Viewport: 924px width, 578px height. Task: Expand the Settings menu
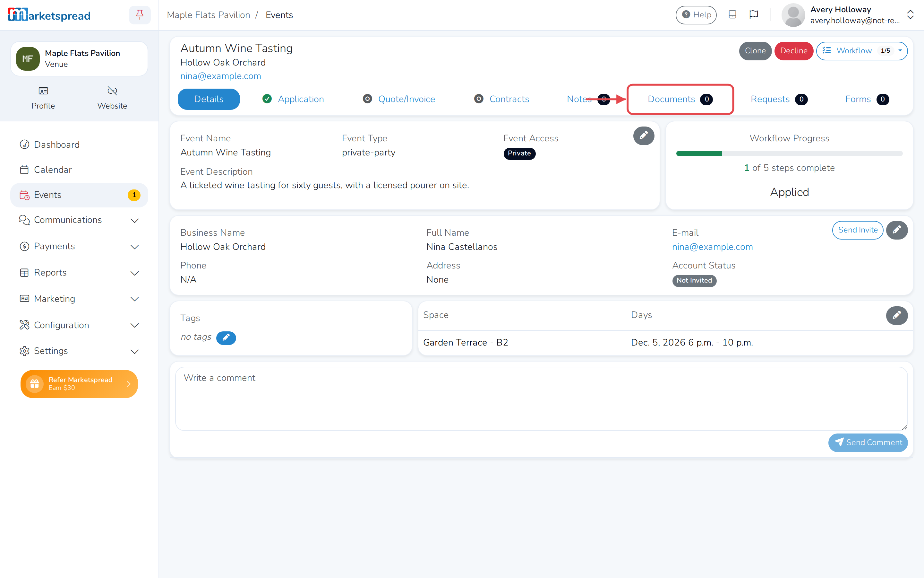point(79,351)
